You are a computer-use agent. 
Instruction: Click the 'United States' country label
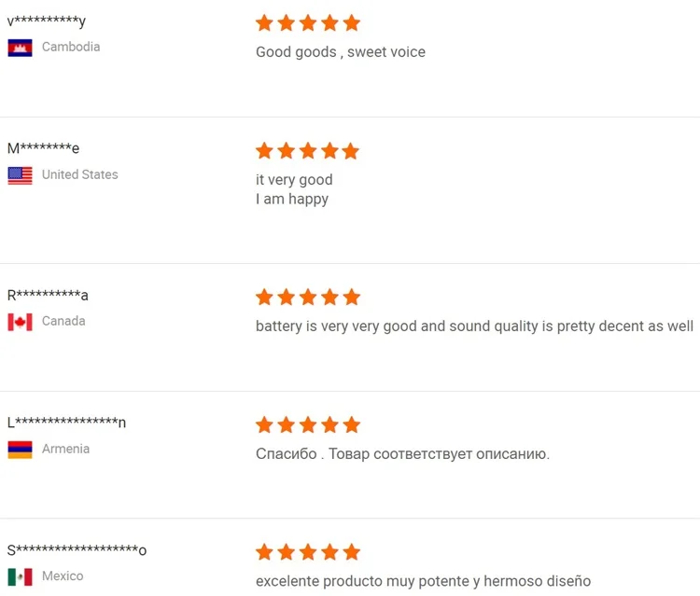79,174
